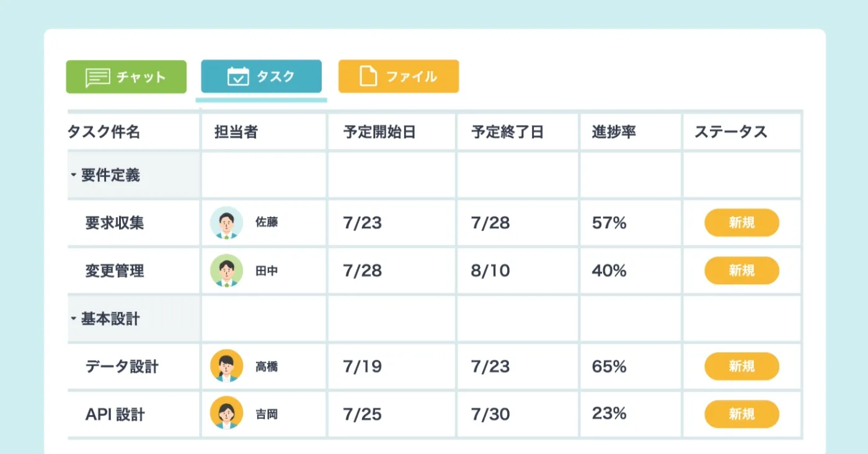Screen dimensions: 868x454
Task: Click 田中's avatar next to 変更管理
Action: coord(227,271)
